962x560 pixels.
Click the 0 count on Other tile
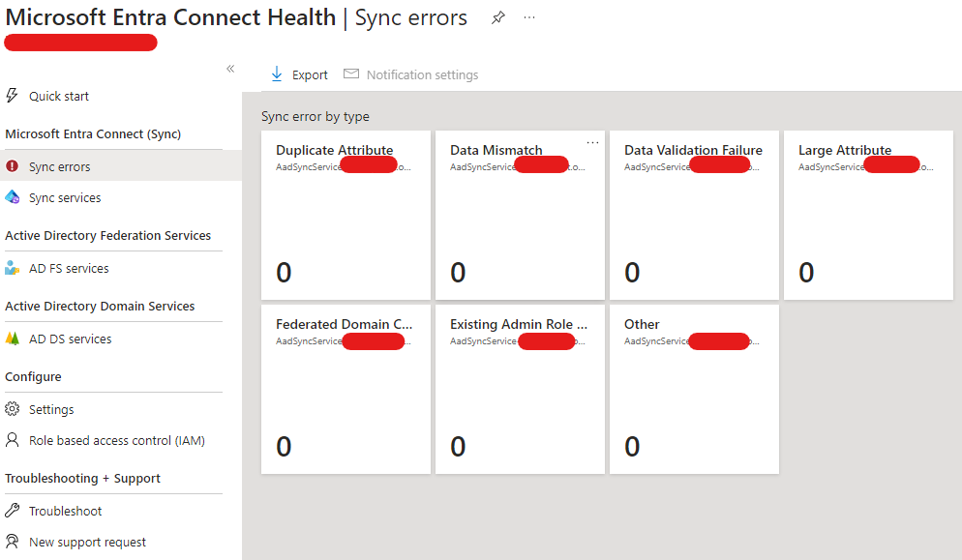point(632,447)
